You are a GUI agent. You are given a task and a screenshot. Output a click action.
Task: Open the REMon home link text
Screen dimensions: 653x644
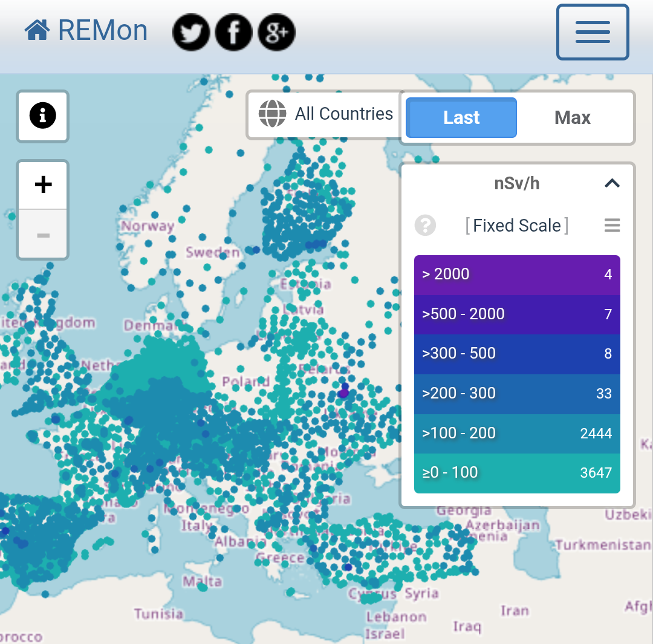pyautogui.click(x=102, y=30)
